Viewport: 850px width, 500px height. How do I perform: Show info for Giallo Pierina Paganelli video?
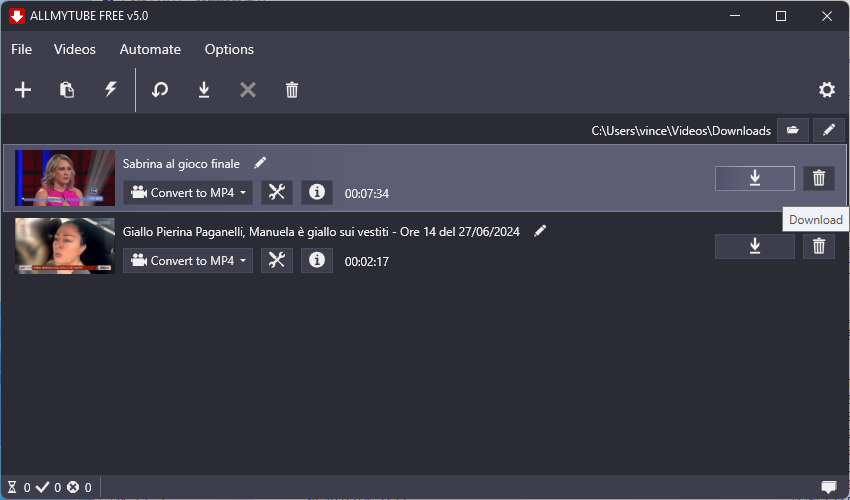tap(317, 260)
